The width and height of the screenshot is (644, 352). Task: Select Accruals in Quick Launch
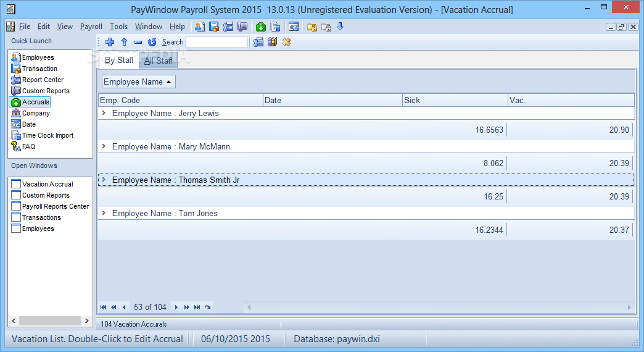[x=30, y=102]
